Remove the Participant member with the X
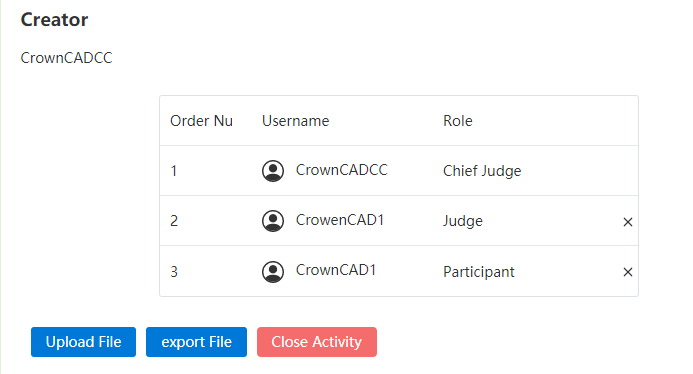This screenshot has width=693, height=374. point(628,272)
